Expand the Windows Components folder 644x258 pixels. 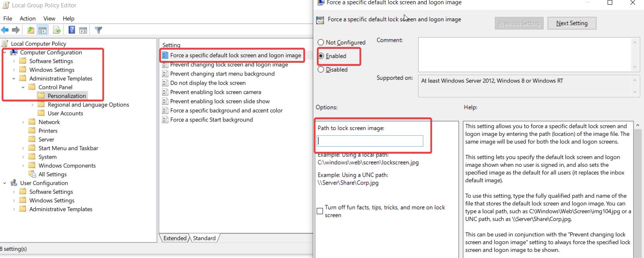[23, 166]
